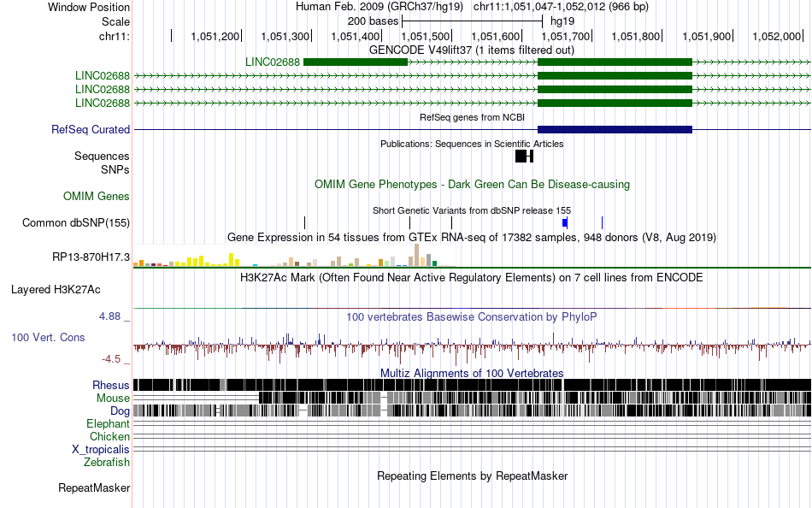Open the OMIM Gene Phenotypes track title
Viewport: 812px width, 508px height.
472,184
